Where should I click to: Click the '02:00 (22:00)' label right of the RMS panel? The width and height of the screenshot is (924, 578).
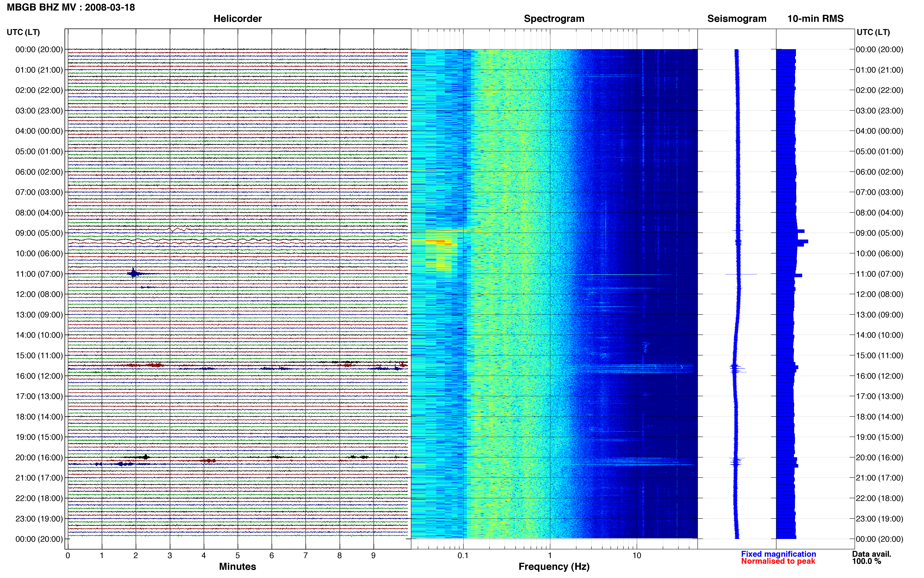click(x=879, y=90)
